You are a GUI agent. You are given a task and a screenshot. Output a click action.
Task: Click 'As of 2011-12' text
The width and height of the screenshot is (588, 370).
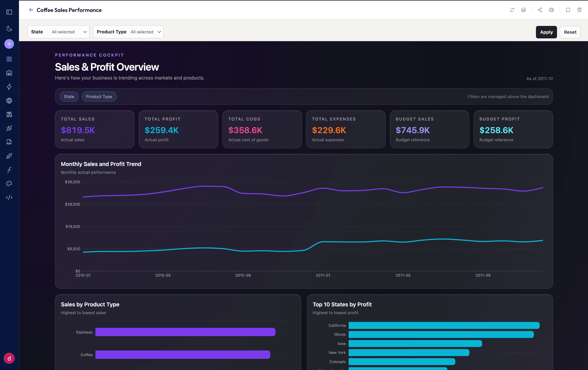coord(539,79)
